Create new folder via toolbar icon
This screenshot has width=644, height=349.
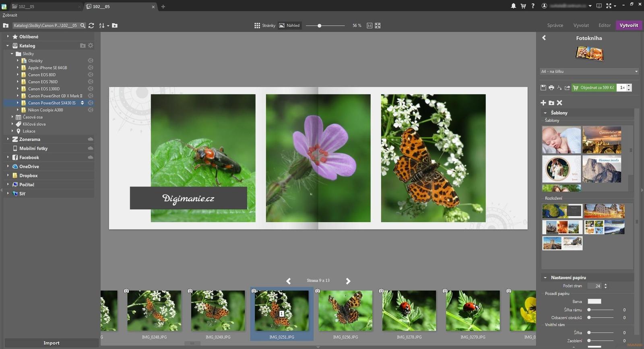pyautogui.click(x=115, y=25)
